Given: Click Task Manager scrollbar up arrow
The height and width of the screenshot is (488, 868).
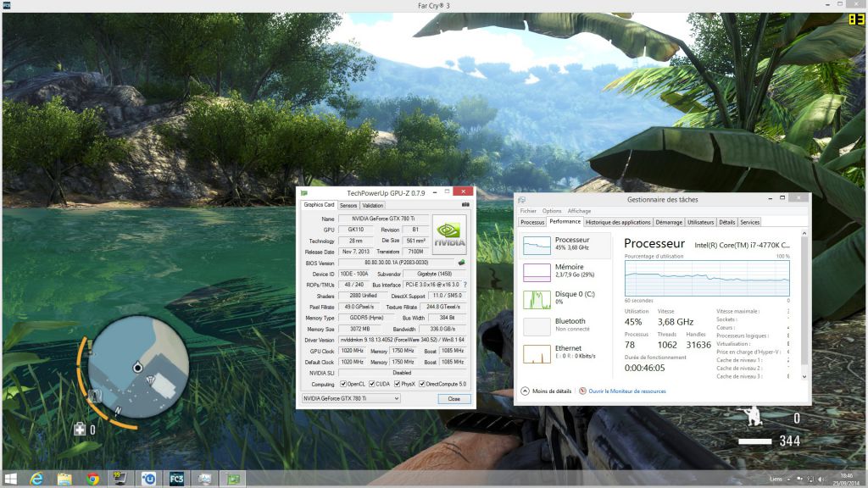Looking at the screenshot, I should (804, 234).
